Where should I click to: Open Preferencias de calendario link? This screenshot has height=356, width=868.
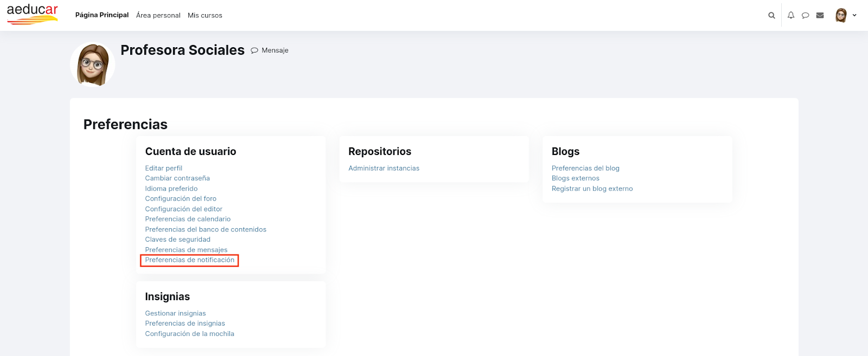tap(188, 219)
